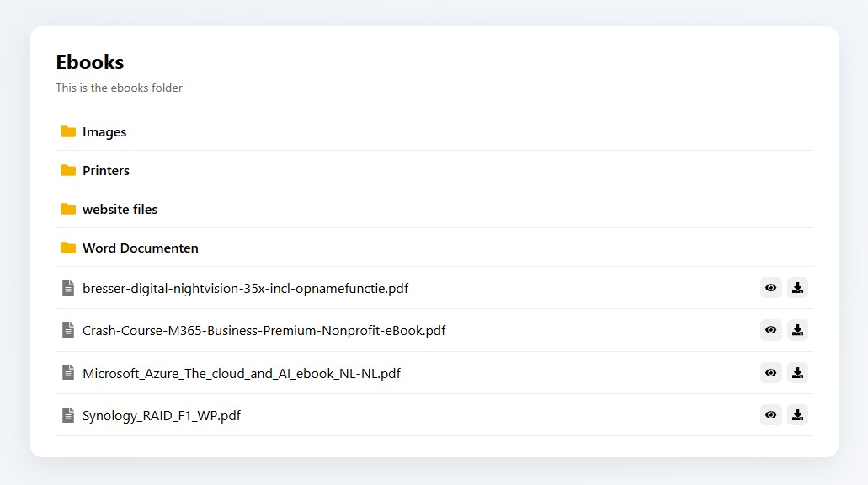Preview the Crash-Course-M365 PDF with eye icon
Viewport: 868px width, 485px height.
(x=770, y=330)
